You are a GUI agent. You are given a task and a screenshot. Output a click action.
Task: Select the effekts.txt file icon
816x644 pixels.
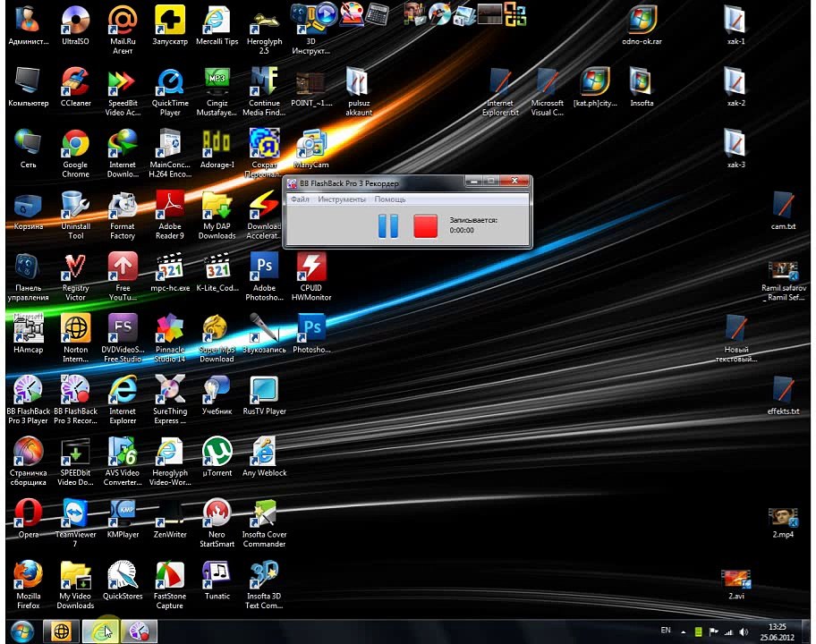coord(783,395)
